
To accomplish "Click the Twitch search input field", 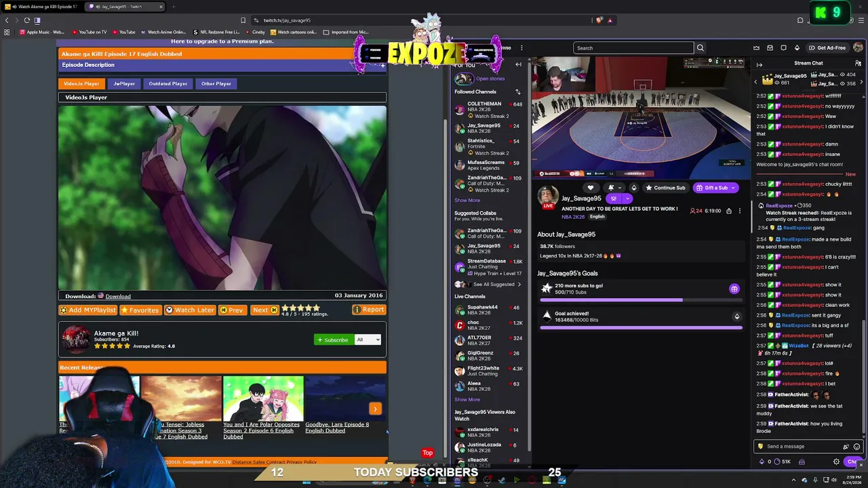I will [633, 48].
